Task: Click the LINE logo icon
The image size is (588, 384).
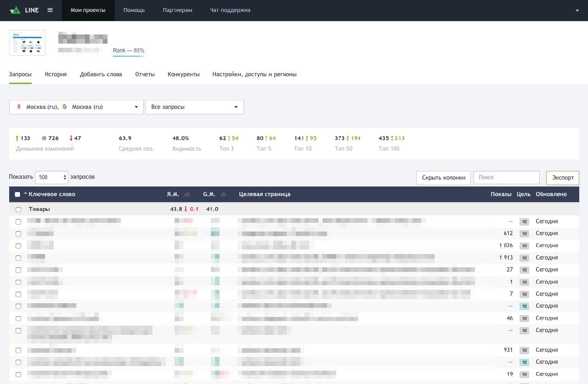Action: [x=15, y=10]
